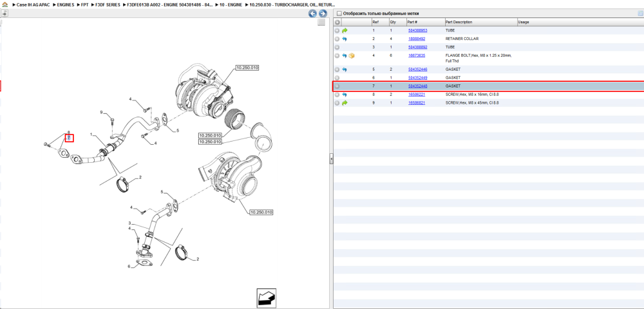The width and height of the screenshot is (644, 309).
Task: Click the large orientation arrow icon below diagram
Action: point(265,297)
